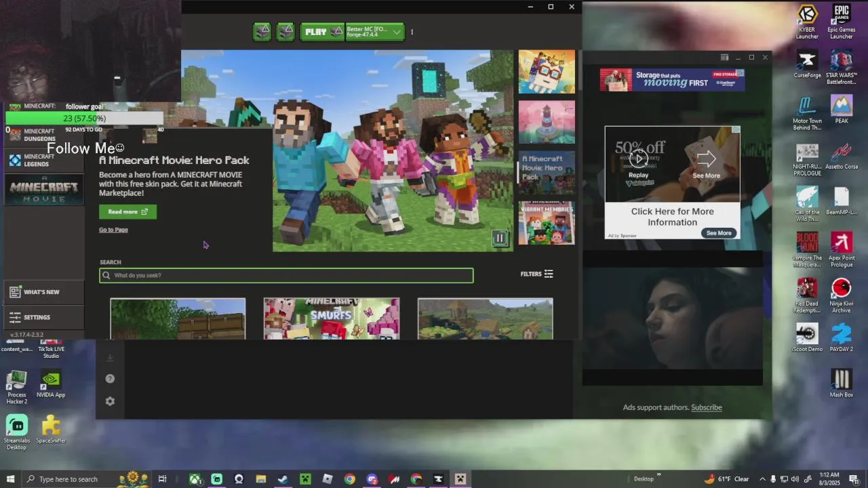This screenshot has height=488, width=868.
Task: Open the NVIDIA App desktop icon
Action: pyautogui.click(x=51, y=384)
